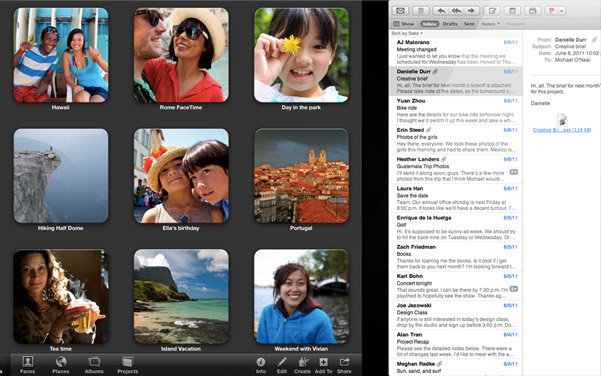601x376 pixels.
Task: Click the Get Mail envelope icon
Action: [x=400, y=11]
